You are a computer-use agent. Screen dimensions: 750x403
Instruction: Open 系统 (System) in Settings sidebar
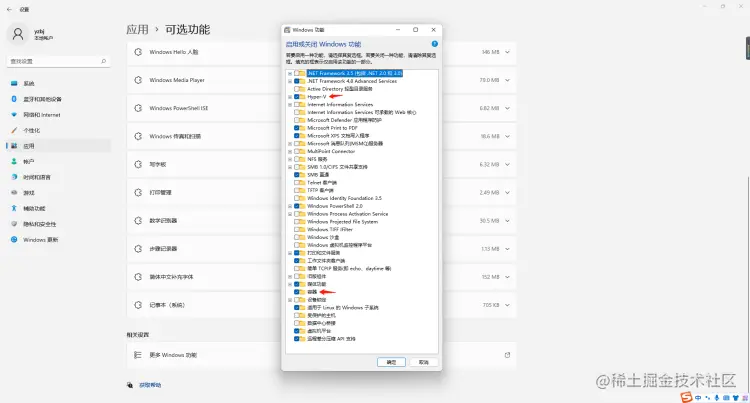coord(58,84)
